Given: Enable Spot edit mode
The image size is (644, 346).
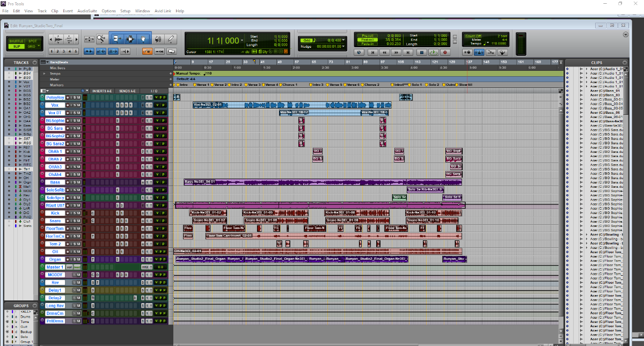Looking at the screenshot, I should [33, 41].
